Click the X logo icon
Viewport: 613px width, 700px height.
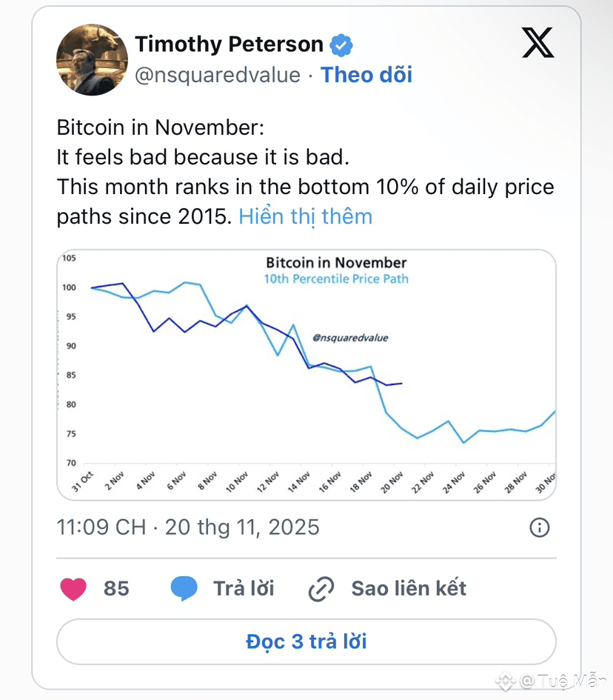[x=537, y=43]
